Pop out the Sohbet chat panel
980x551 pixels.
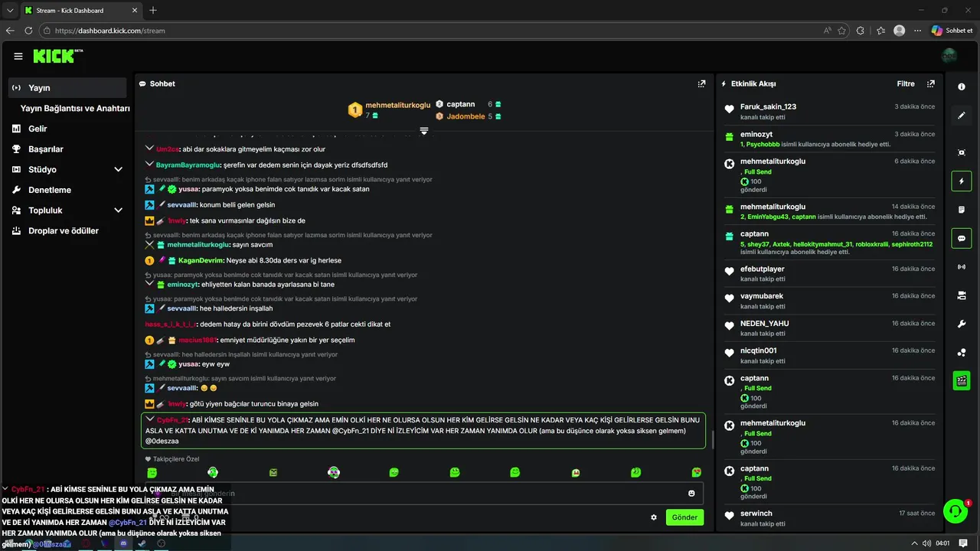701,83
